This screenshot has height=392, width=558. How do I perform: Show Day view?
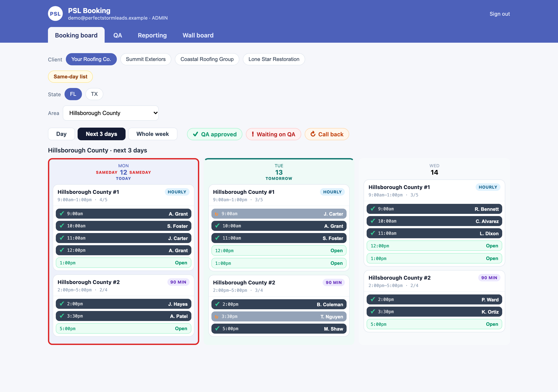61,134
